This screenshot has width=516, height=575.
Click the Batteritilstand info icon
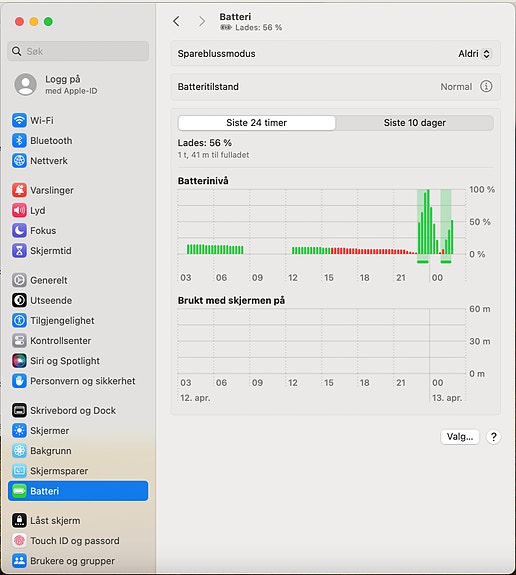click(486, 87)
